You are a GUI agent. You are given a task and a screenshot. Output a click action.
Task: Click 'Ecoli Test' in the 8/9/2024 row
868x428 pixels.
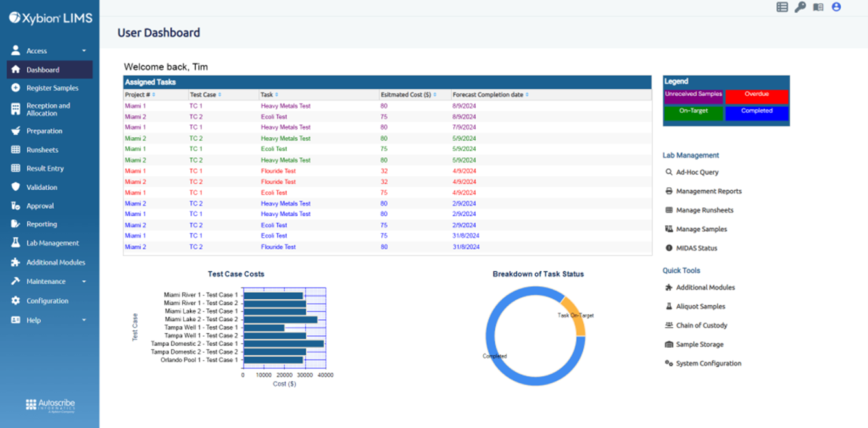(274, 117)
